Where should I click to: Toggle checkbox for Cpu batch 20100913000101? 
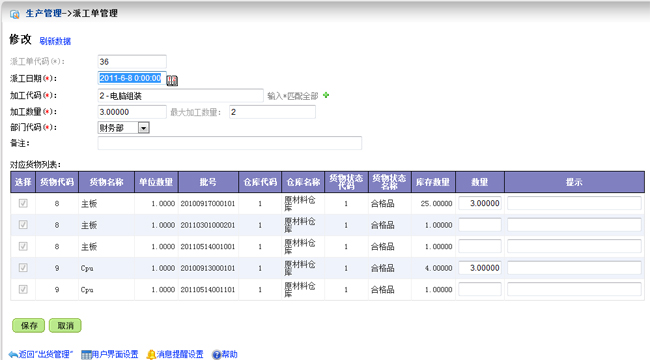(x=23, y=268)
